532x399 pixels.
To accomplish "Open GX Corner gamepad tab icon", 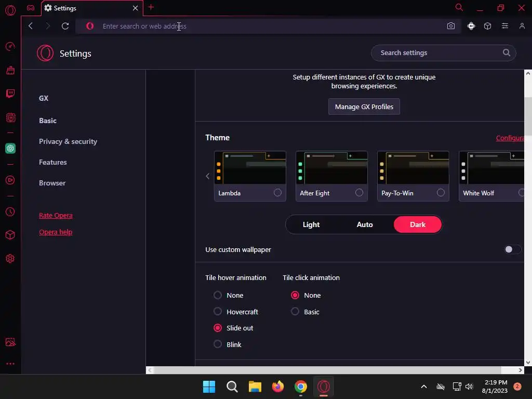I will (x=31, y=8).
